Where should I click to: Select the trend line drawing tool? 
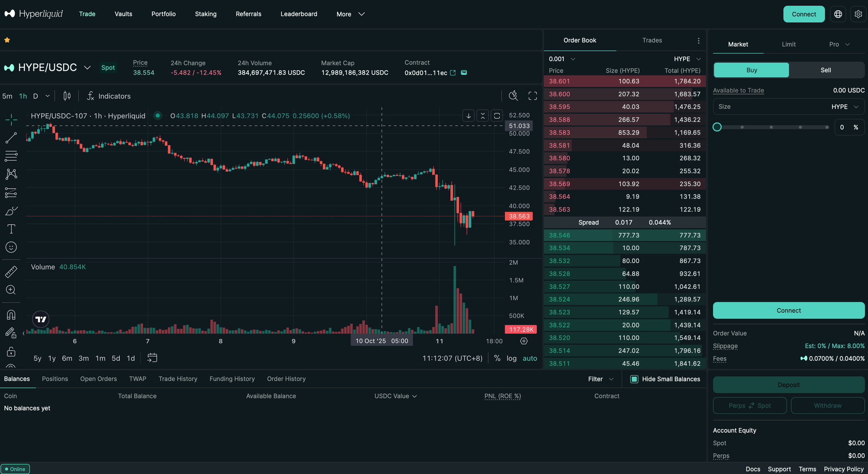(11, 138)
